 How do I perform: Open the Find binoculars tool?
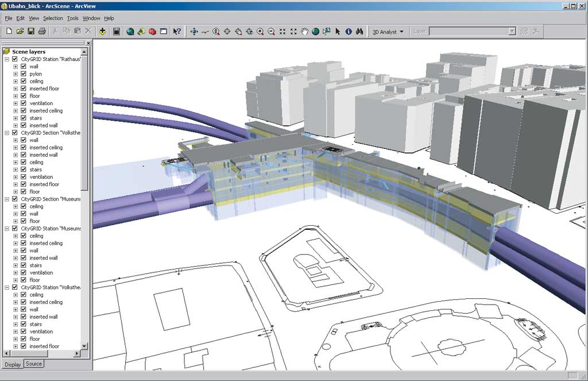pos(359,32)
